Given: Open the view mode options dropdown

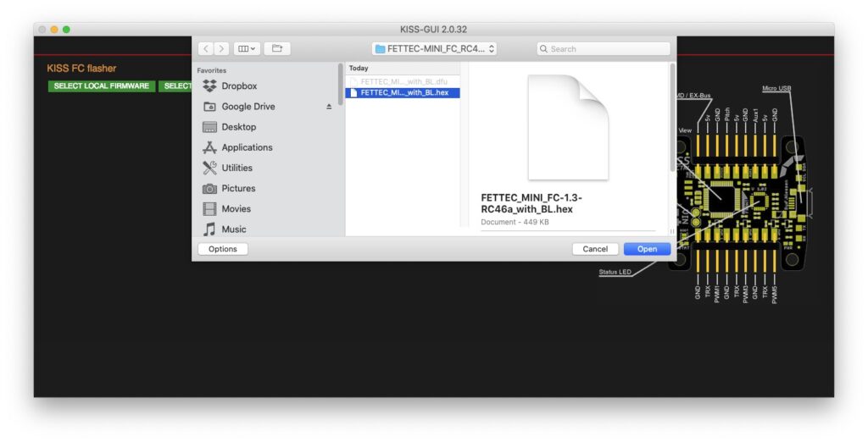Looking at the screenshot, I should coord(247,49).
